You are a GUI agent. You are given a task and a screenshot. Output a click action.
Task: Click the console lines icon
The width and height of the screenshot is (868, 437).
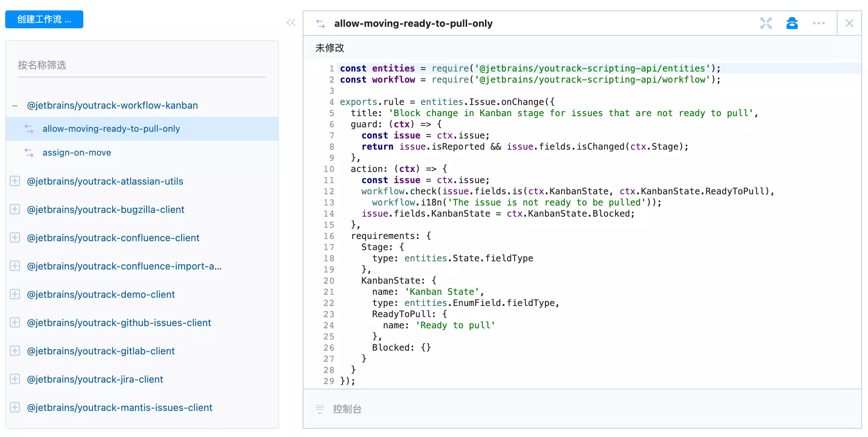(x=319, y=409)
